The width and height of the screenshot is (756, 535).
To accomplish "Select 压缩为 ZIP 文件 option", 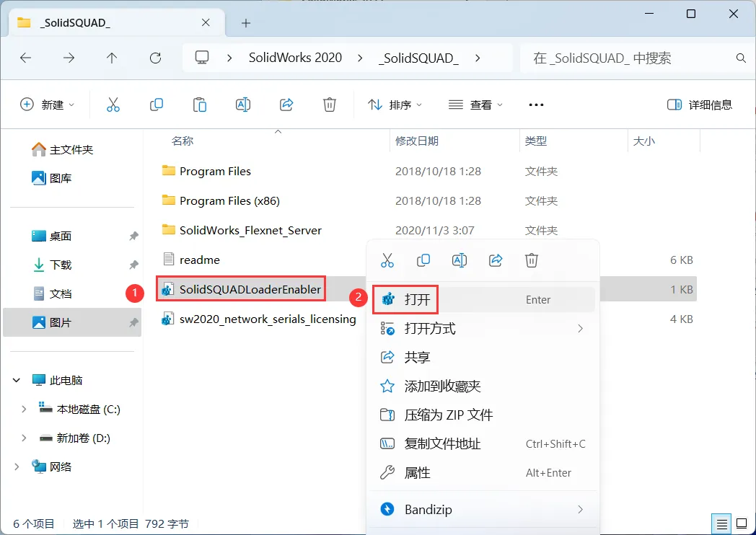I will [x=483, y=415].
